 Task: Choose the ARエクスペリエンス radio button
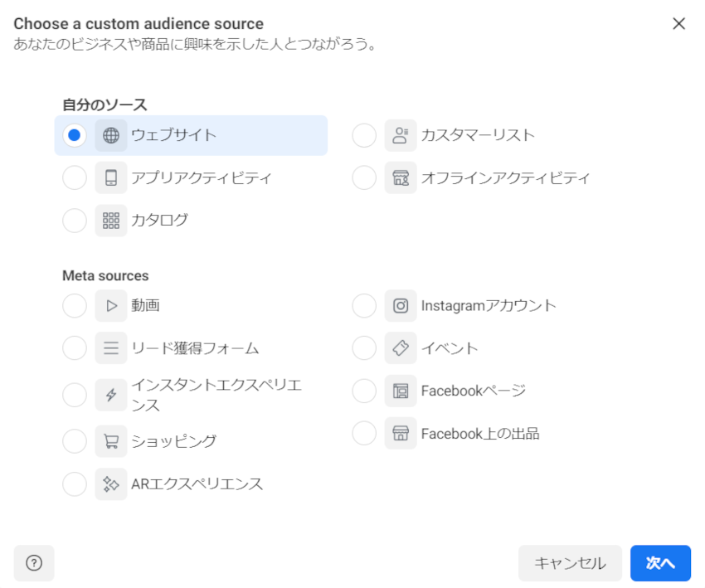tap(75, 484)
